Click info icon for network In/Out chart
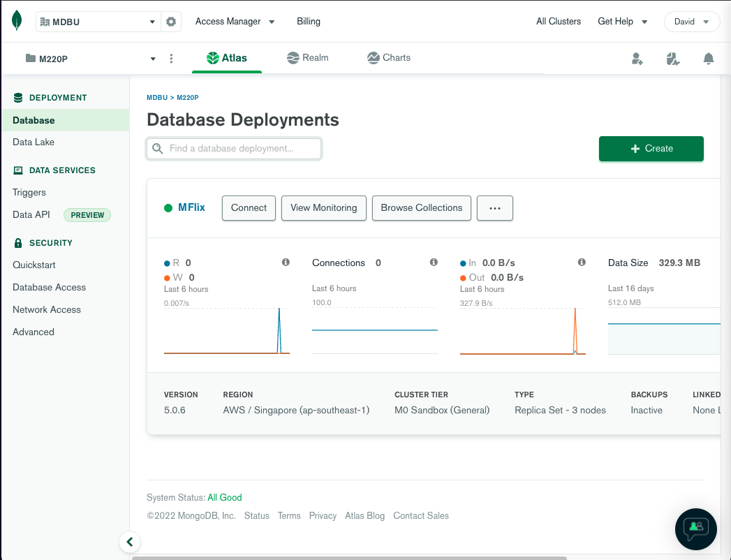 click(x=582, y=263)
